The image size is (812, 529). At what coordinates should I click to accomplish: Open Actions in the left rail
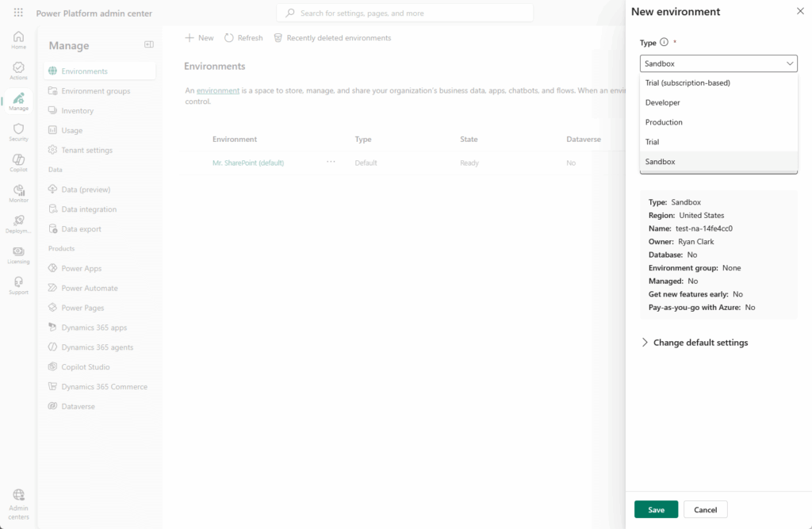pos(19,71)
